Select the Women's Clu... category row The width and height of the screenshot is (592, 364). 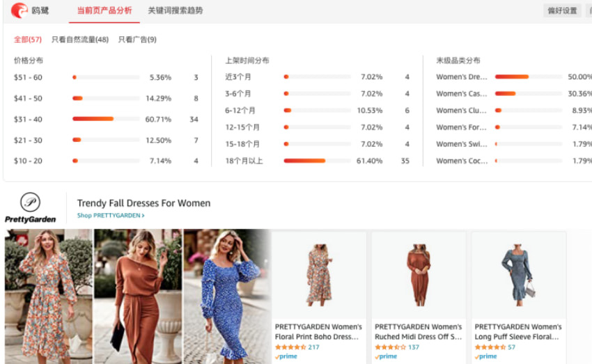tap(514, 110)
